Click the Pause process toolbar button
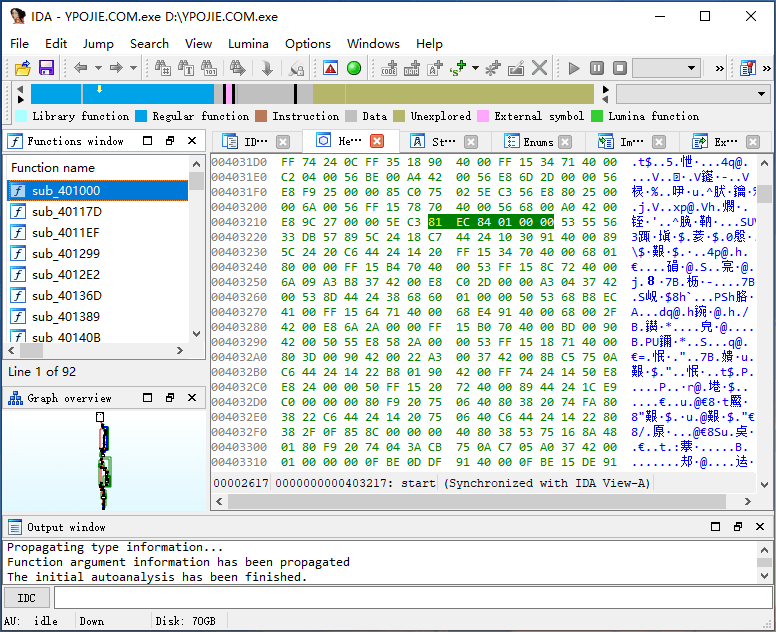776x632 pixels. click(597, 68)
